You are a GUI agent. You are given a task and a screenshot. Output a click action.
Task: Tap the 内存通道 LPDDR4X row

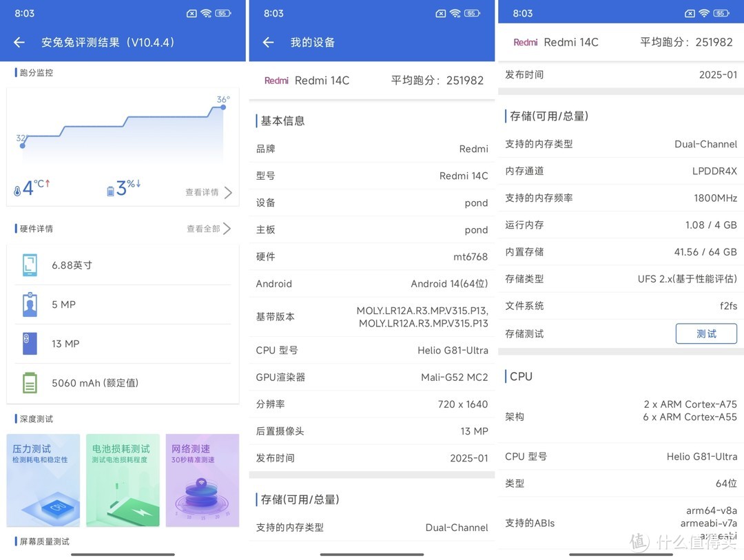click(621, 171)
